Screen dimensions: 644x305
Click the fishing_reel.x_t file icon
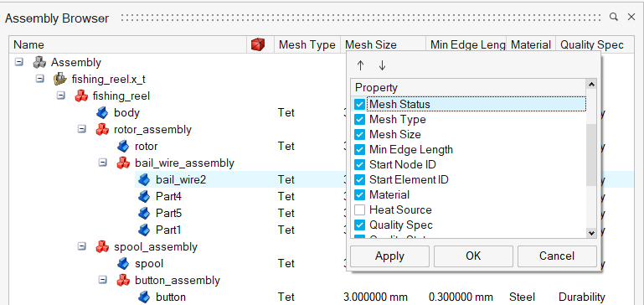(60, 79)
